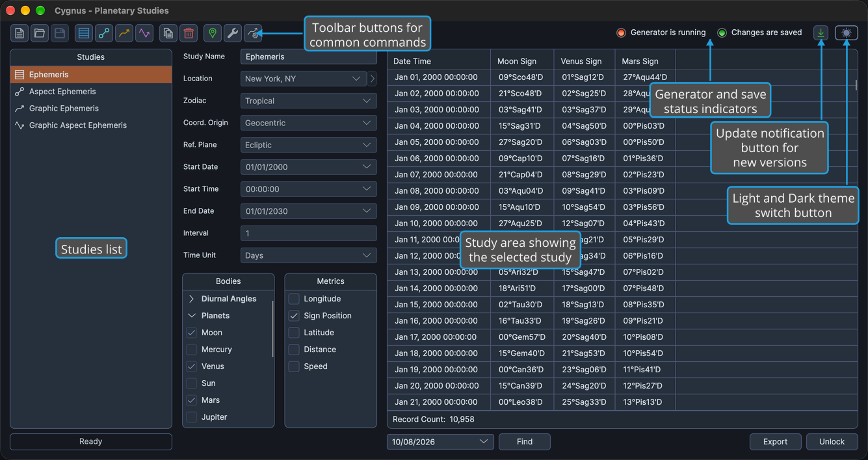Click Mars Sign cell 13°Pis13'D
The height and width of the screenshot is (460, 868).
click(x=645, y=402)
